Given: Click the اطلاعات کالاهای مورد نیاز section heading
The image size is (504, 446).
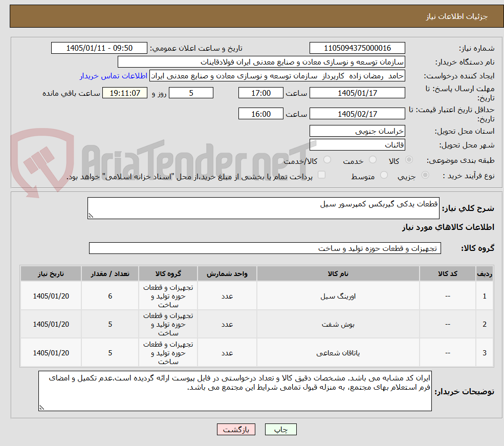Looking at the screenshot, I should point(448,227).
